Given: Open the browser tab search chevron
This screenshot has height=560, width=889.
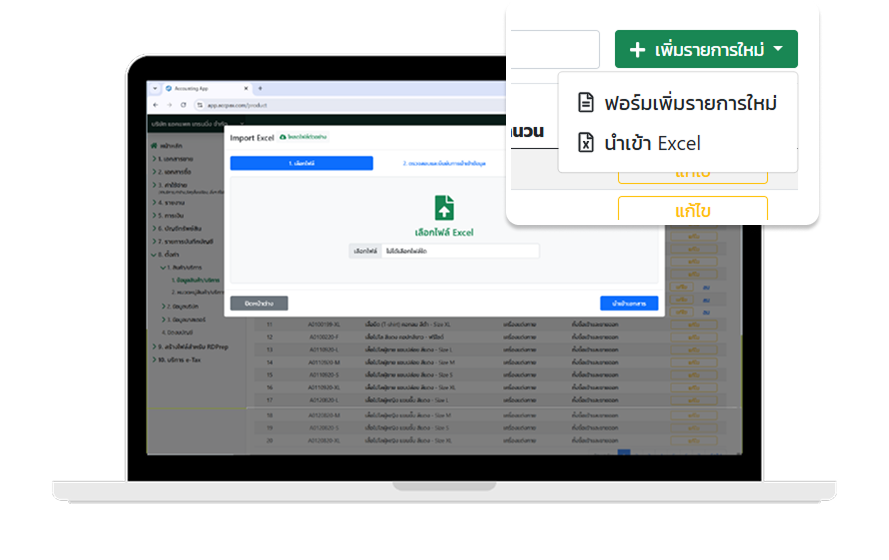Looking at the screenshot, I should pos(155,88).
